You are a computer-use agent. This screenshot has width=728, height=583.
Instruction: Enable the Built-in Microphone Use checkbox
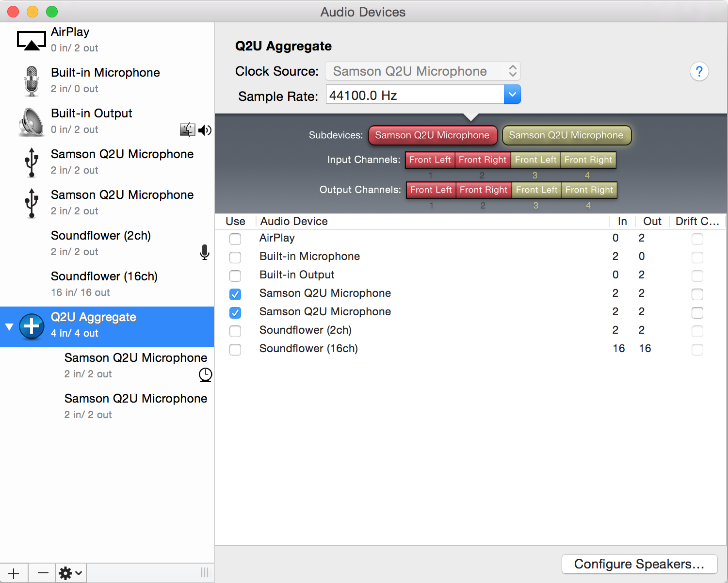tap(235, 257)
